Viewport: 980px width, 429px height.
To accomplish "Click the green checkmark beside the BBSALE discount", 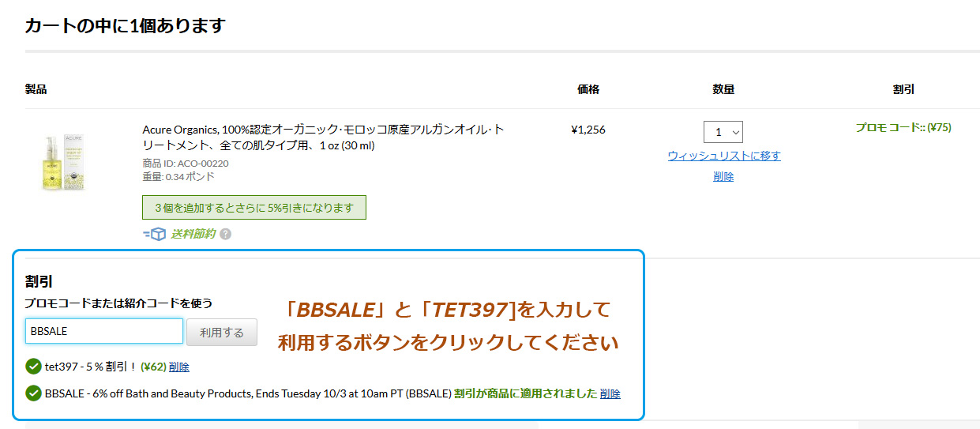I will [x=33, y=393].
